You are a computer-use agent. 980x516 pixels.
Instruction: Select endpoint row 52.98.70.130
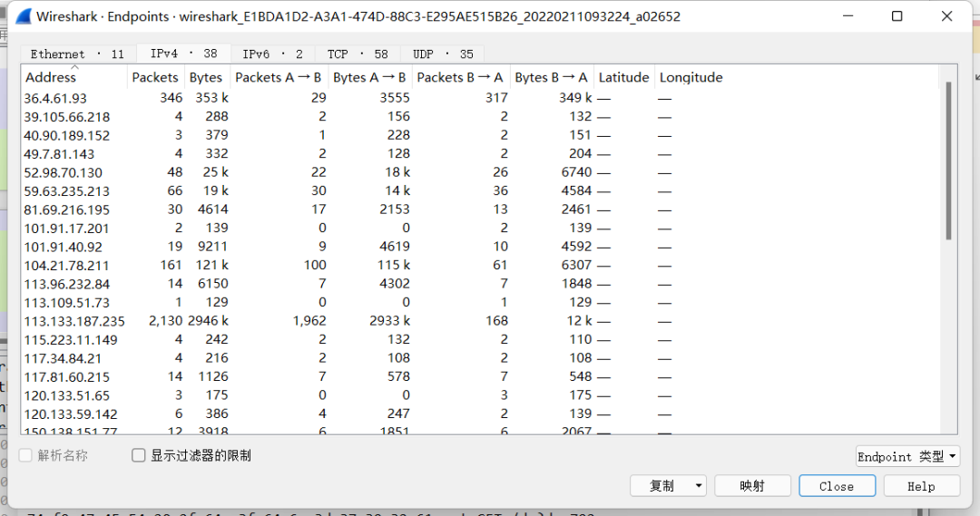[x=479, y=172]
